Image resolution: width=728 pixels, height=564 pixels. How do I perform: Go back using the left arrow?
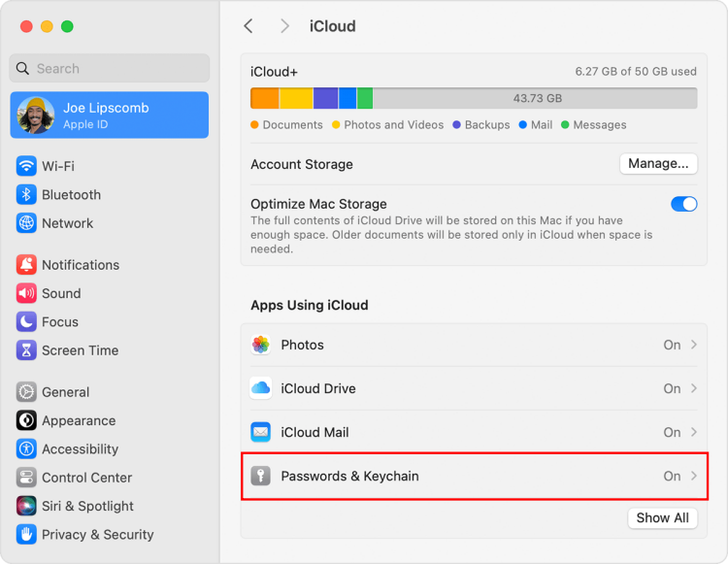coord(248,26)
